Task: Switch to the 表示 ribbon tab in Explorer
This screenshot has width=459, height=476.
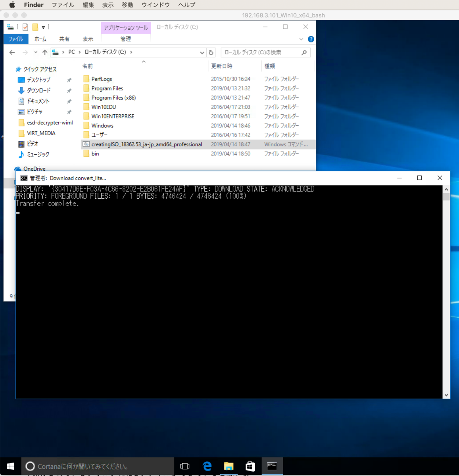Action: click(x=88, y=39)
